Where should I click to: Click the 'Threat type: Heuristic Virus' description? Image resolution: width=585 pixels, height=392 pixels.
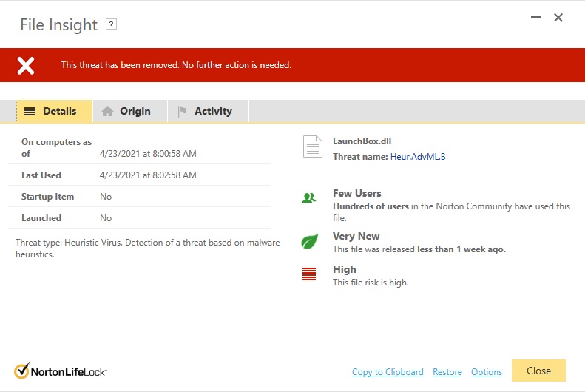[x=148, y=249]
